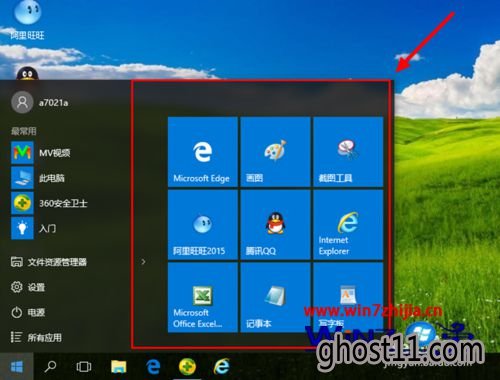Click the 最常用 most used heading
This screenshot has width=500, height=380.
click(x=24, y=131)
